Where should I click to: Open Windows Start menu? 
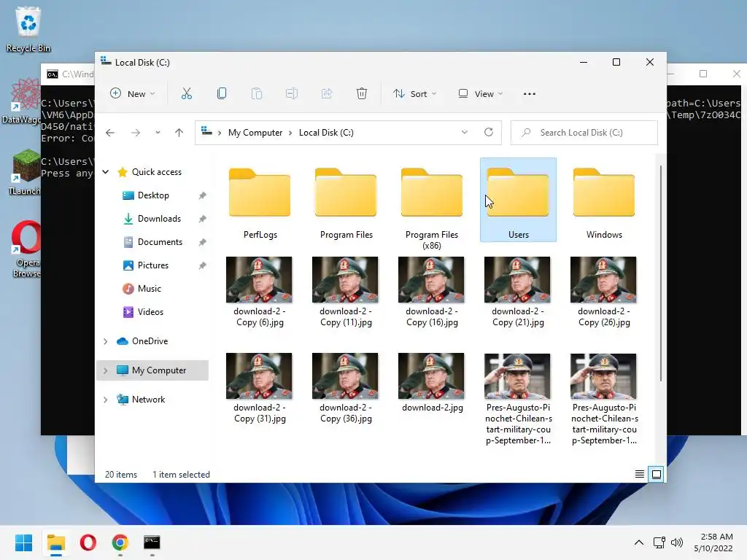click(x=24, y=542)
